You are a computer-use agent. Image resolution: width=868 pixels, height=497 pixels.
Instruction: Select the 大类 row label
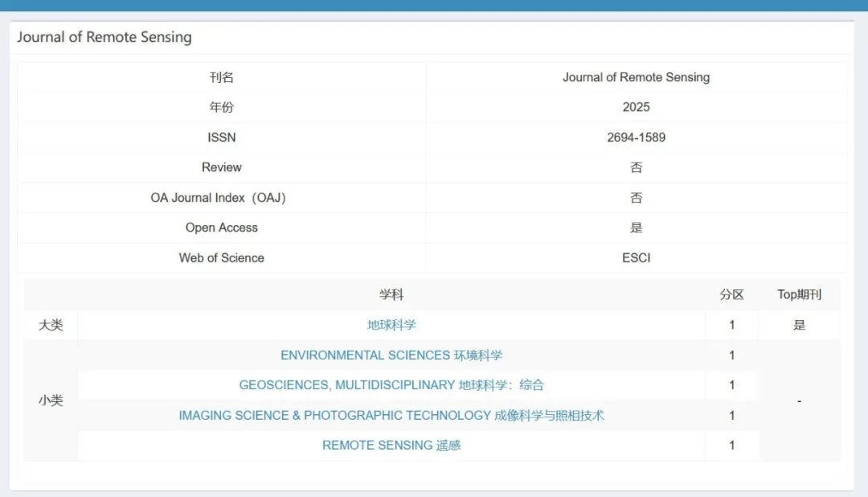(51, 325)
